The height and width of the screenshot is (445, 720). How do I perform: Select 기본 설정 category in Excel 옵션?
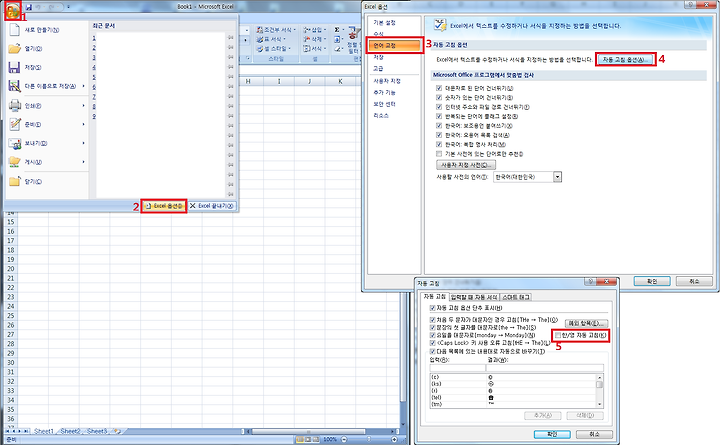tap(394, 23)
